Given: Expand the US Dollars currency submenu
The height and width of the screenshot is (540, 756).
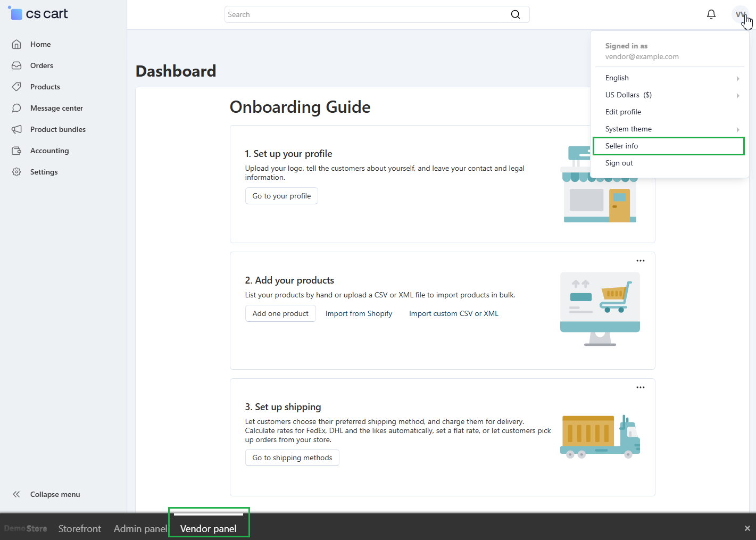Looking at the screenshot, I should click(x=669, y=95).
